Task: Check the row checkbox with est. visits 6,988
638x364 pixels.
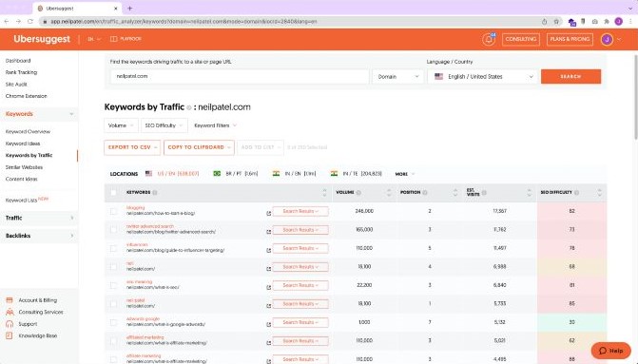Action: [113, 267]
